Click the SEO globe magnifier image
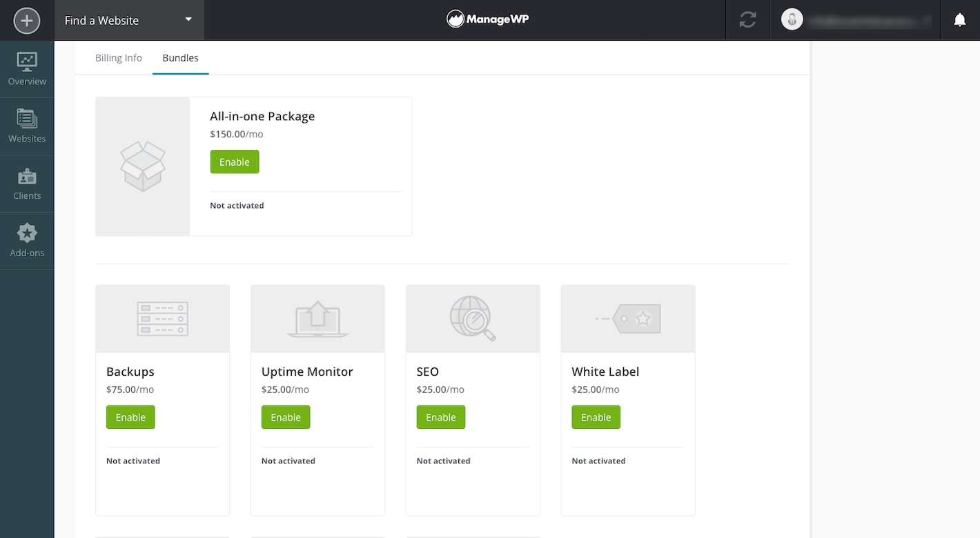This screenshot has width=980, height=538. click(x=473, y=319)
